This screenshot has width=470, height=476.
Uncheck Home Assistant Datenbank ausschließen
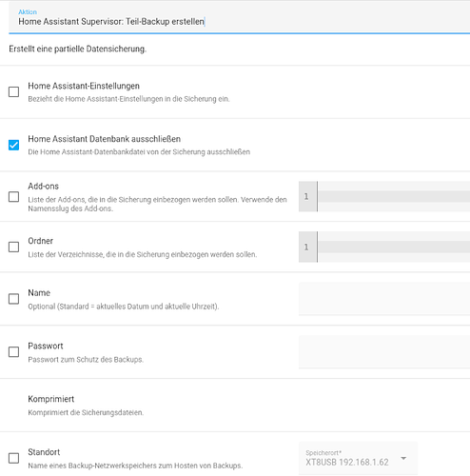click(x=13, y=145)
